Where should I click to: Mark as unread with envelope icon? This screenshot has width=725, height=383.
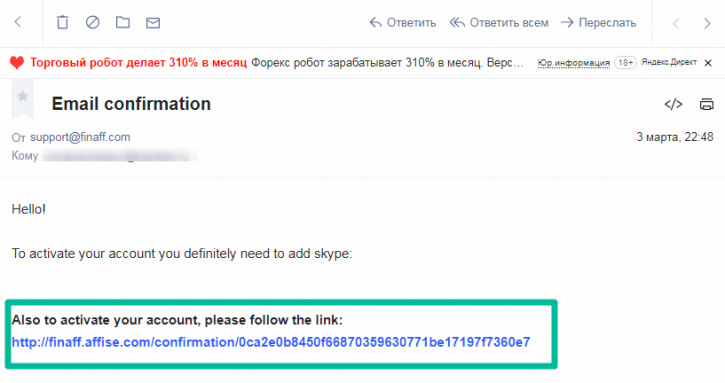click(x=153, y=23)
